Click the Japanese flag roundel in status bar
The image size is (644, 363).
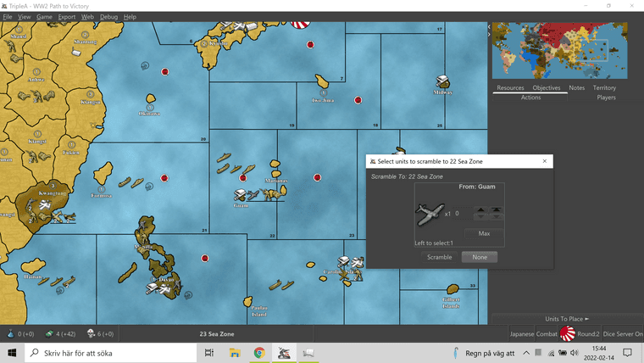[567, 333]
